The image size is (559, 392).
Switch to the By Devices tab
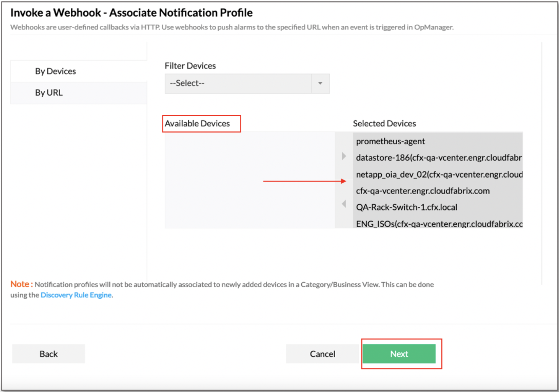click(x=55, y=71)
